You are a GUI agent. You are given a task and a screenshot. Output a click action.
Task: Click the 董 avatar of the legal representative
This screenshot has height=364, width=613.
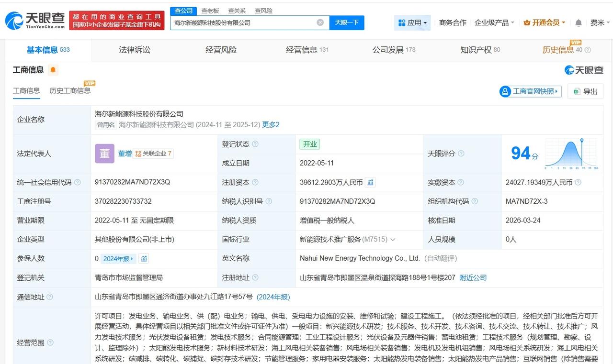pos(104,154)
